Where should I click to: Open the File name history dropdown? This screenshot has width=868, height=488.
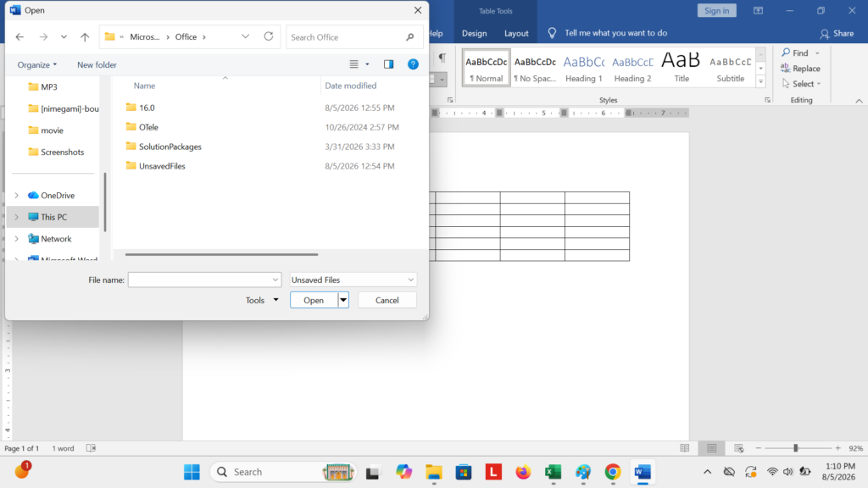(275, 280)
